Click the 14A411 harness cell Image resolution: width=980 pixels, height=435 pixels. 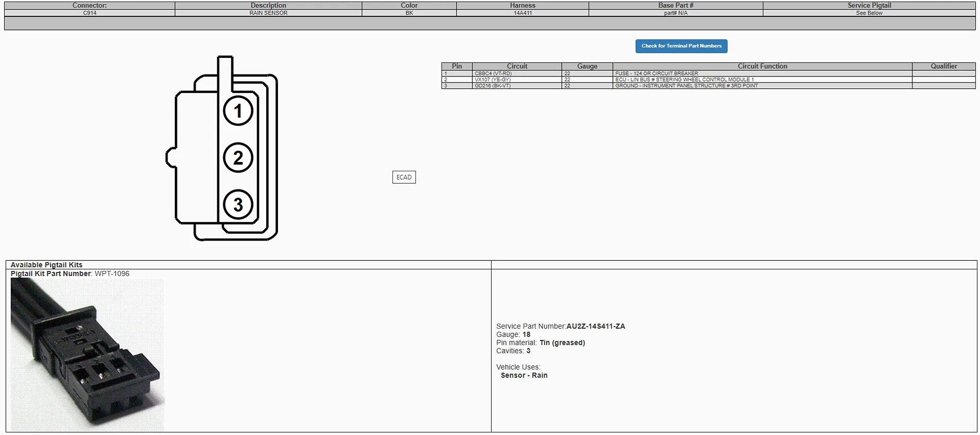point(522,13)
